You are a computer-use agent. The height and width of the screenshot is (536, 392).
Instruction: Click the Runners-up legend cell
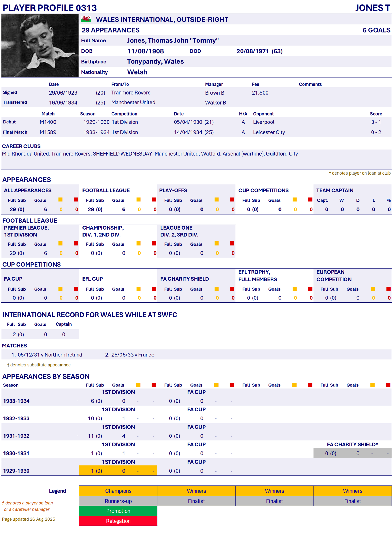(118, 501)
